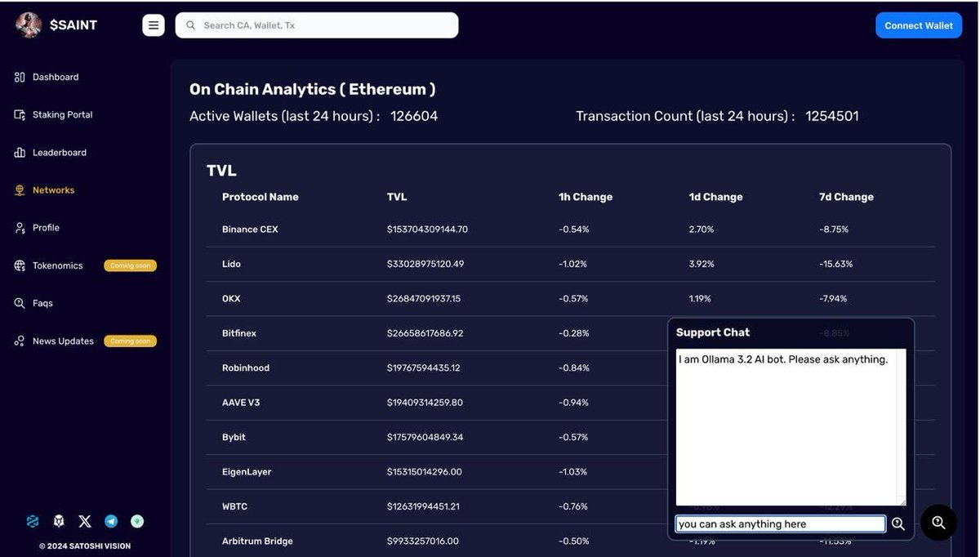Send chat message with magnifier icon
The height and width of the screenshot is (557, 980).
point(898,524)
